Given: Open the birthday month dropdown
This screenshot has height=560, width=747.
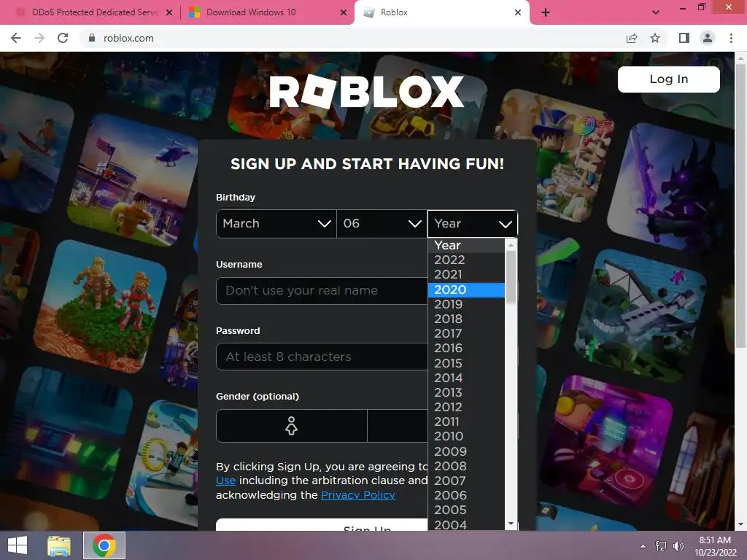Looking at the screenshot, I should tap(276, 223).
